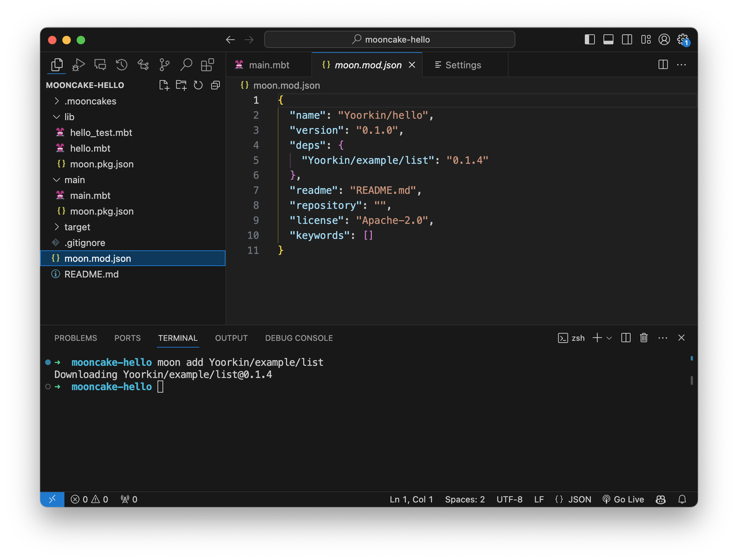Open the Source Control branch icon

point(164,65)
